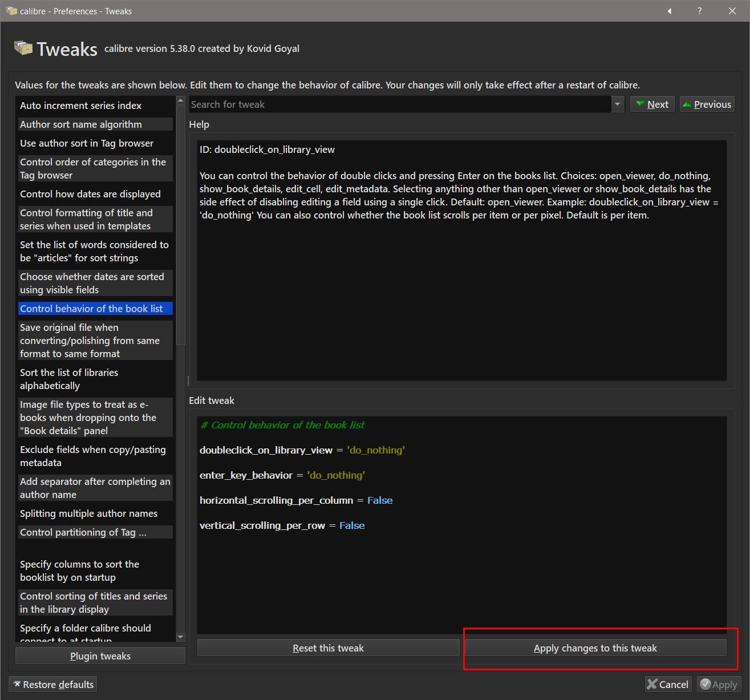The image size is (750, 700).
Task: Click the Apply button
Action: pos(719,685)
